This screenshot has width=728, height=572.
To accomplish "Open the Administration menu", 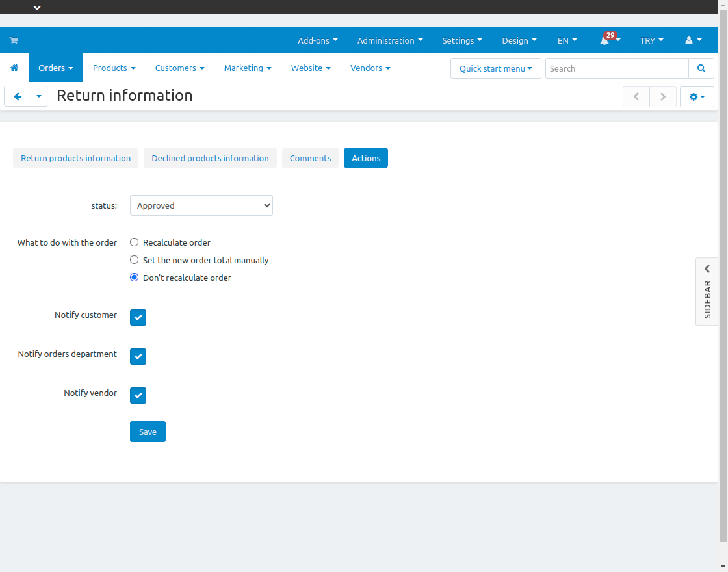I will coord(389,40).
